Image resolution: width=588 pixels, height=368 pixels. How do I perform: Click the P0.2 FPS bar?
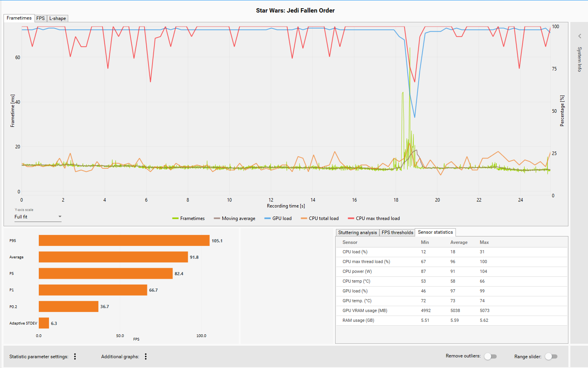(69, 307)
